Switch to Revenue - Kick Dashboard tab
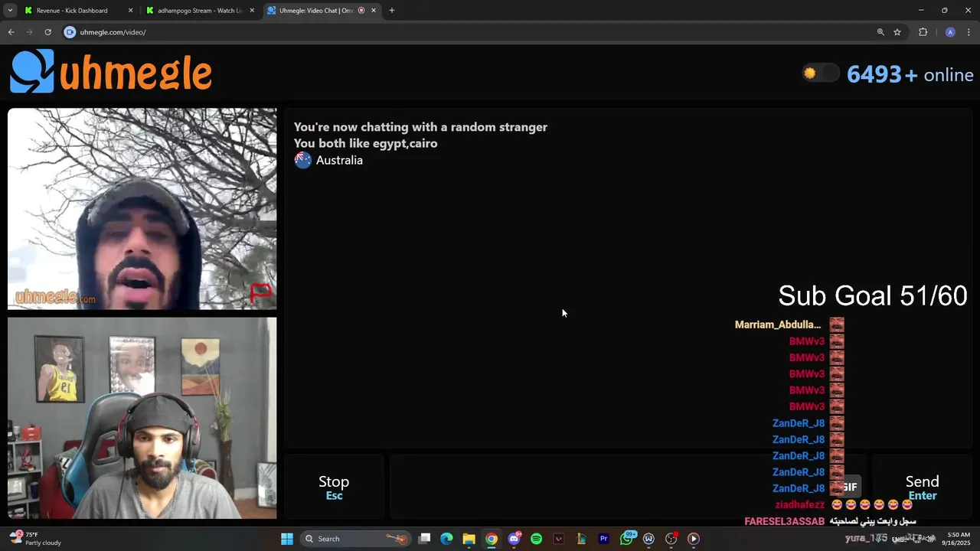The width and height of the screenshot is (980, 551). [x=72, y=11]
